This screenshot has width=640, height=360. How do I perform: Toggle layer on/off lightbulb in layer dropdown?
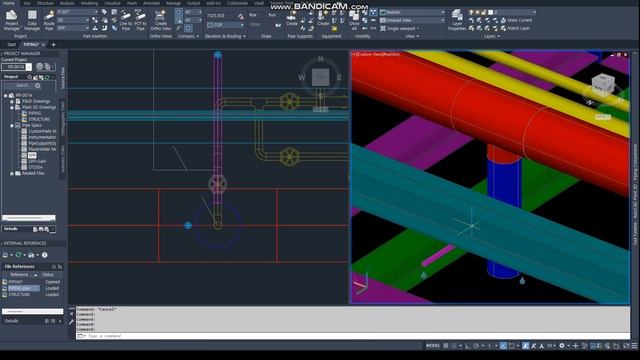tap(471, 12)
